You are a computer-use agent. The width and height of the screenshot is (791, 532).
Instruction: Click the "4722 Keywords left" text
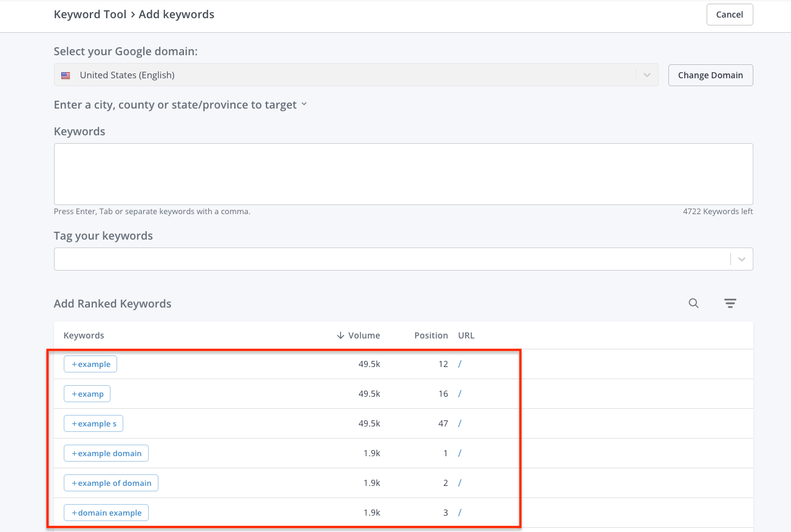click(718, 212)
